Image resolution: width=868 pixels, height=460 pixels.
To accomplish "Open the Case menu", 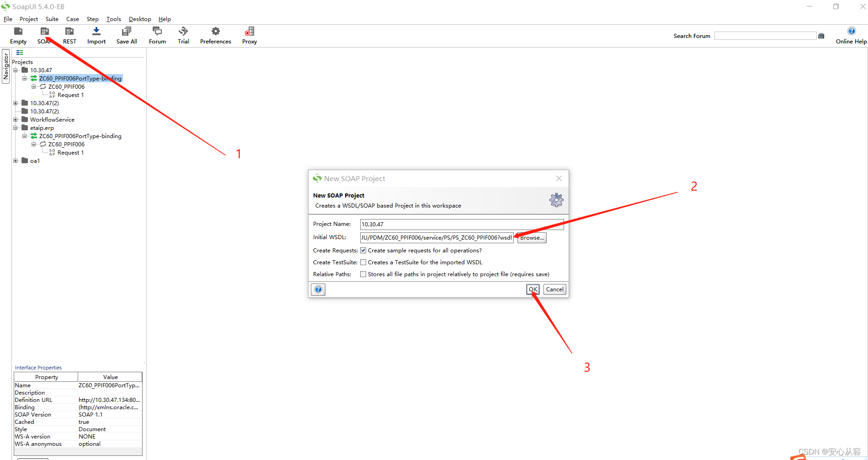I will pos(73,19).
